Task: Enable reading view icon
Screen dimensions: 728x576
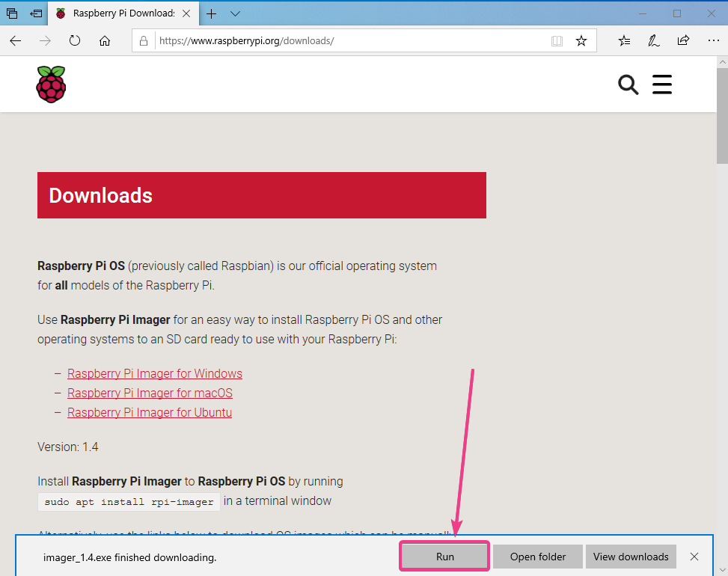Action: (557, 41)
